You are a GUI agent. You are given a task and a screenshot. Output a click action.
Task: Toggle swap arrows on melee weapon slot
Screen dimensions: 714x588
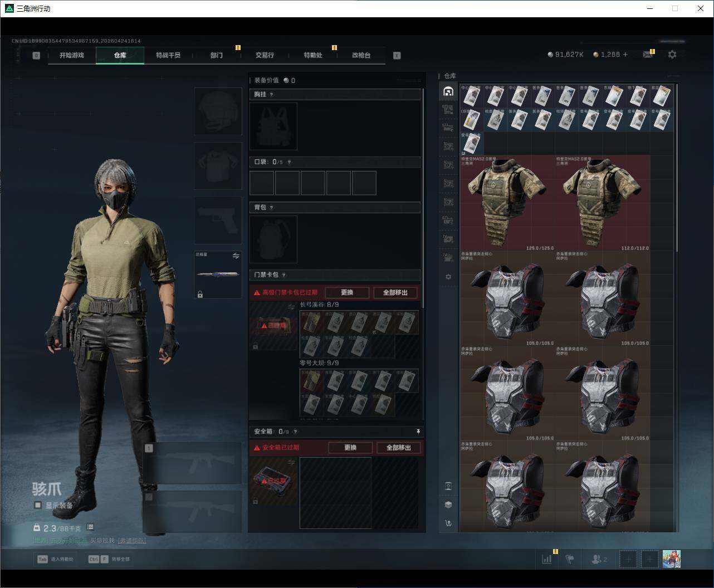[x=236, y=256]
